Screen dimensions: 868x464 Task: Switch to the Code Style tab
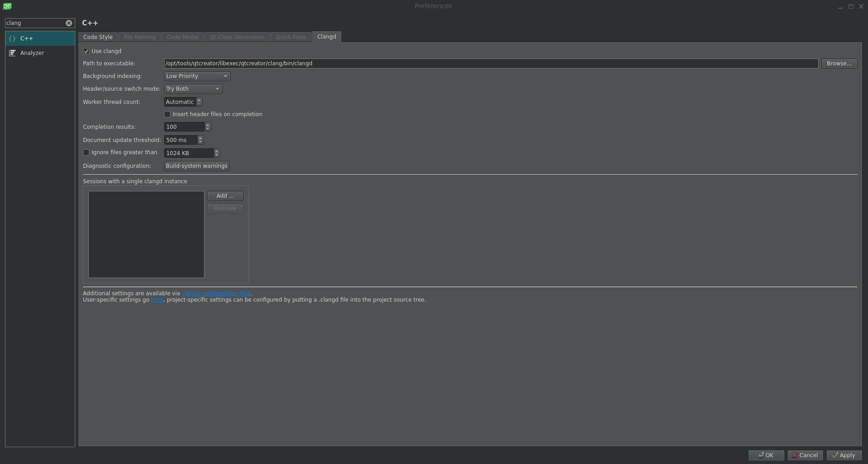click(x=98, y=37)
